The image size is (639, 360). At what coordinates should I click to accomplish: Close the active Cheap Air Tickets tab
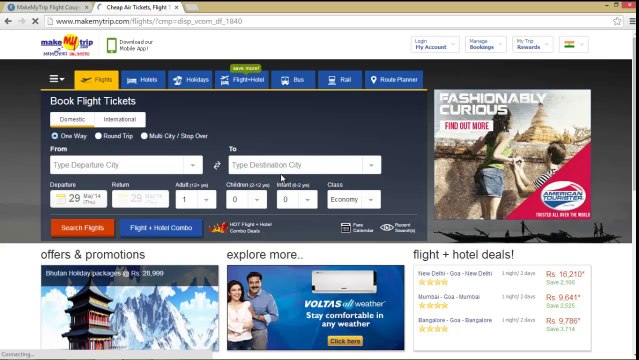point(176,7)
